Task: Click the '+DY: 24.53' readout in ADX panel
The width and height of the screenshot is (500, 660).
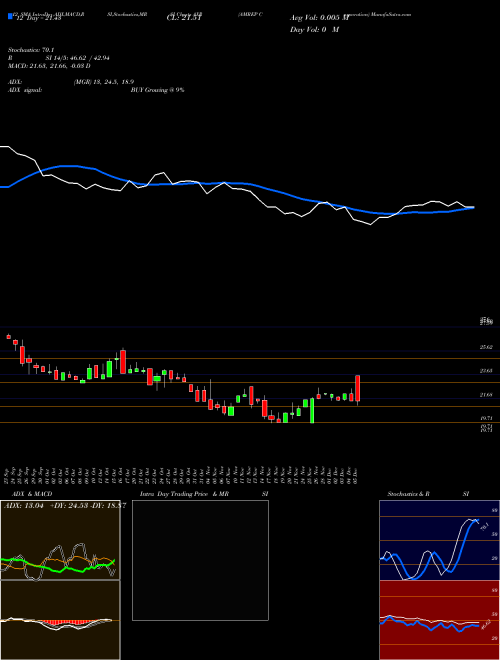Action: pyautogui.click(x=70, y=505)
